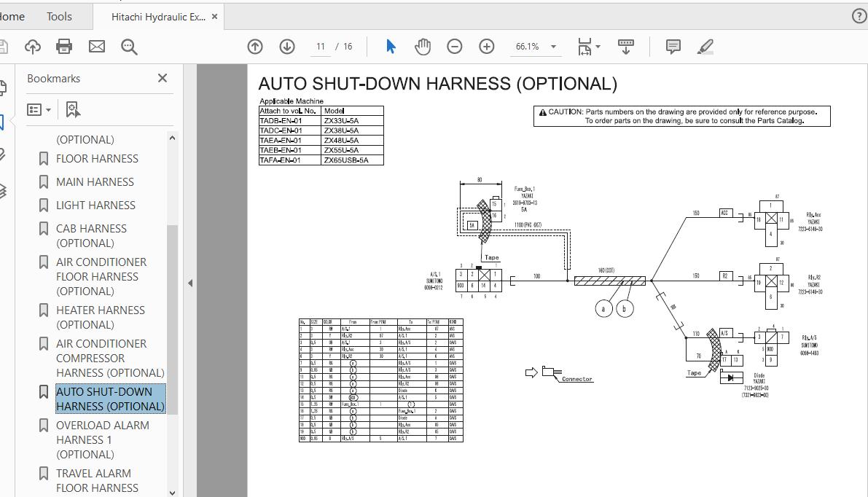Click the page number field

coord(321,47)
